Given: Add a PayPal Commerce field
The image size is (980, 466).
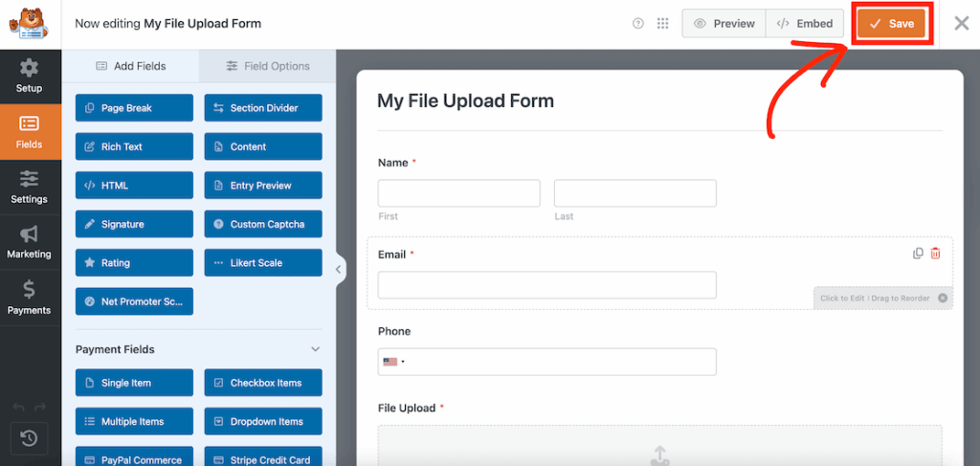Looking at the screenshot, I should coord(134,456).
